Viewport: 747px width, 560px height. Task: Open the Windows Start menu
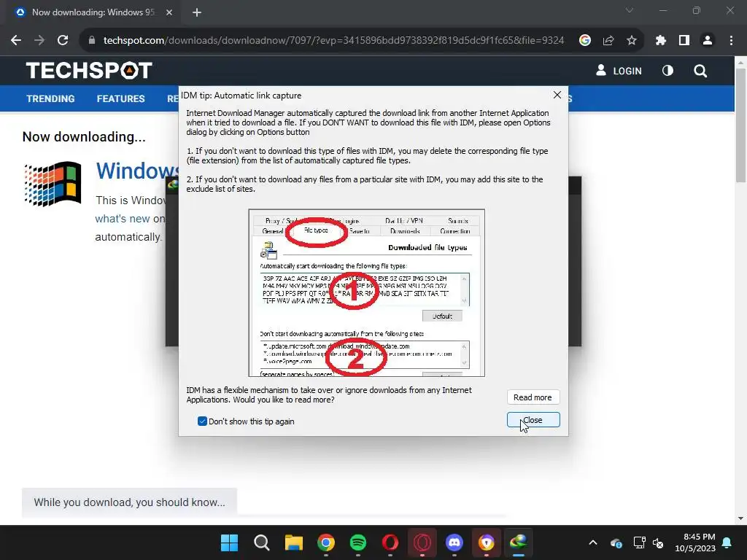tap(229, 542)
